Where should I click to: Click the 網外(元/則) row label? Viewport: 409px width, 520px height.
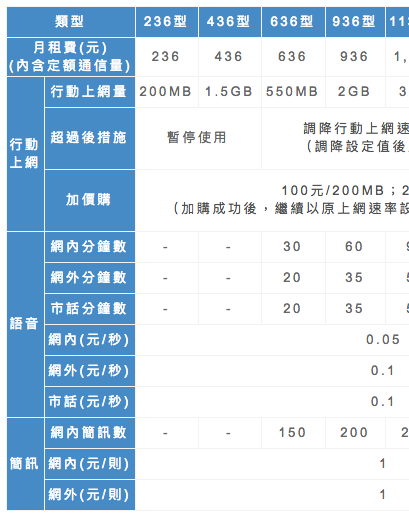pyautogui.click(x=90, y=495)
